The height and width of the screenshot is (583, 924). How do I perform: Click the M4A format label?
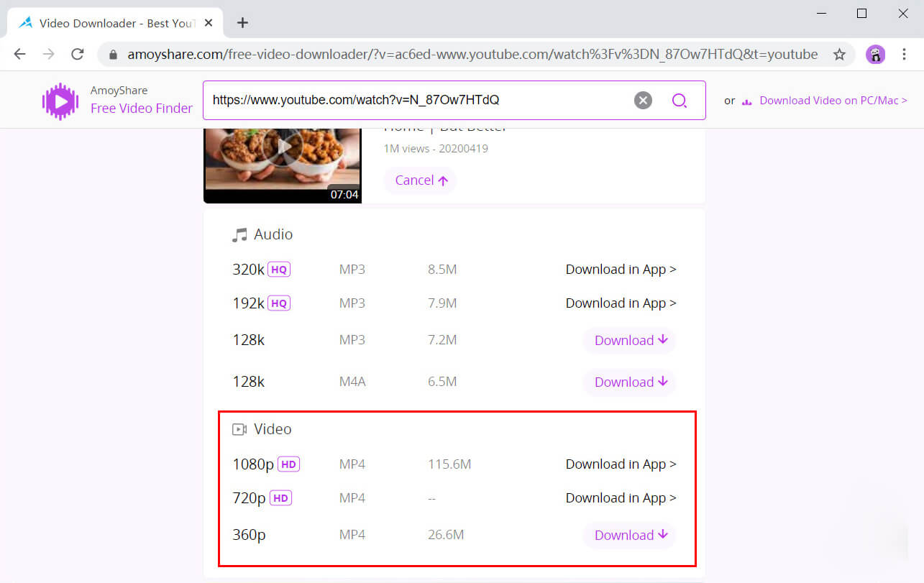[x=352, y=382]
